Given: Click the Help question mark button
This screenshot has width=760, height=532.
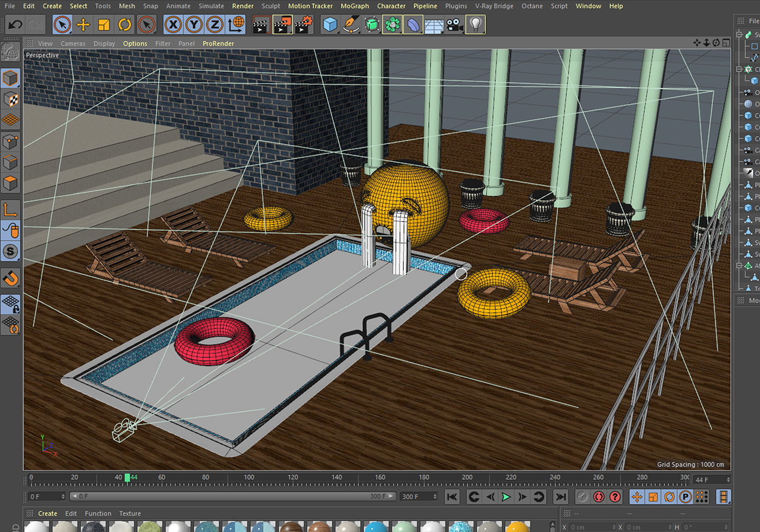Looking at the screenshot, I should [x=615, y=496].
